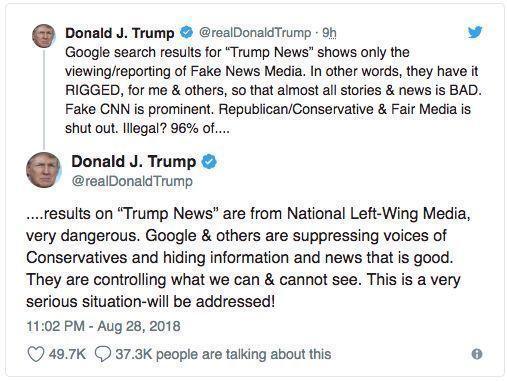Viewport: 507px width, 381px height.
Task: Click the first tweet text about Google search
Action: pos(273,90)
